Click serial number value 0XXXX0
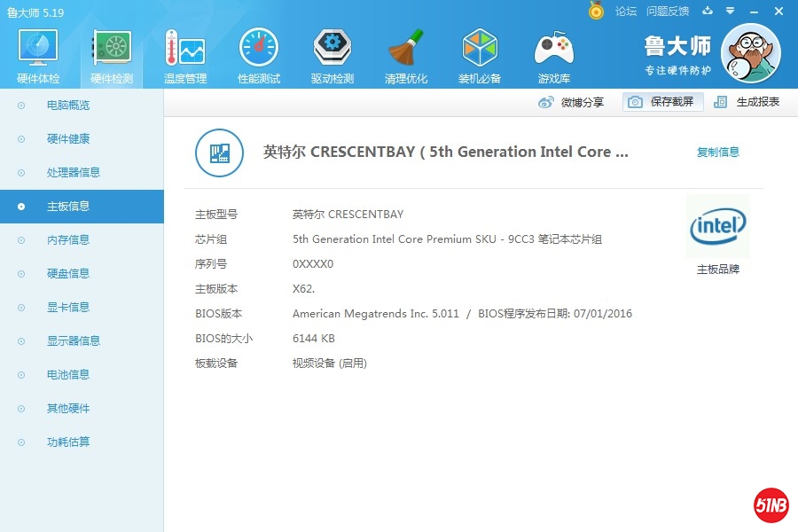Viewport: 798px width, 532px height. [313, 263]
